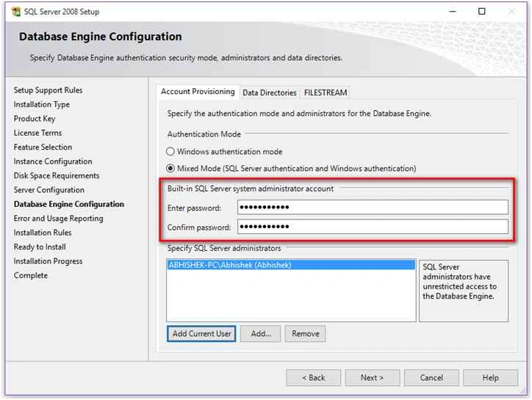Click Add Current User button

click(x=201, y=334)
